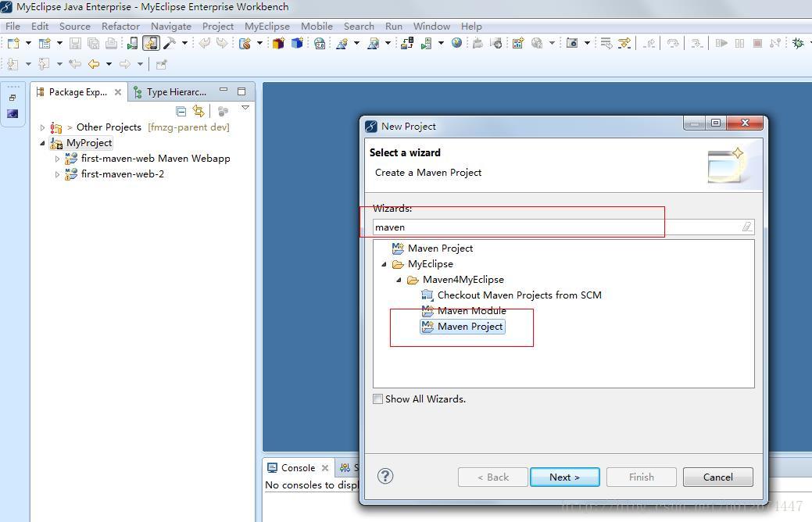The height and width of the screenshot is (522, 812).
Task: Click the Undo arrow toolbar icon
Action: (x=205, y=44)
